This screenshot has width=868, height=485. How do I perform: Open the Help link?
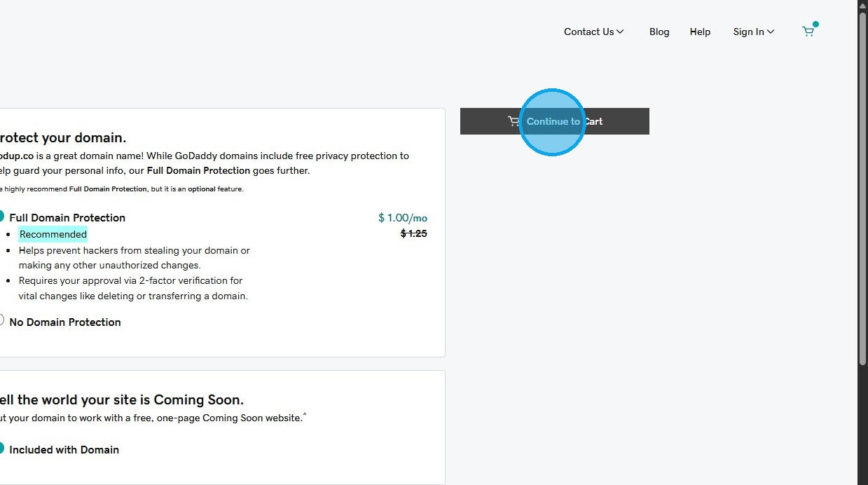click(700, 32)
